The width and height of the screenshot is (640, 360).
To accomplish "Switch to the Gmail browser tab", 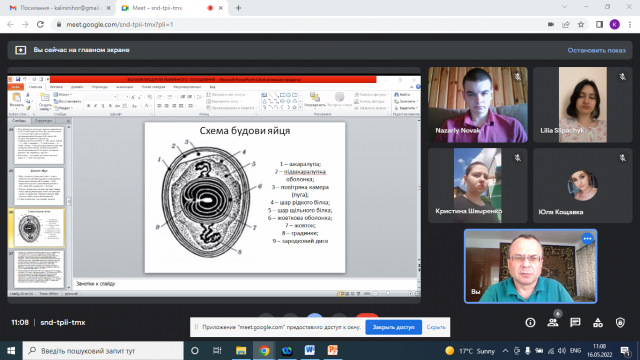I will coord(60,8).
